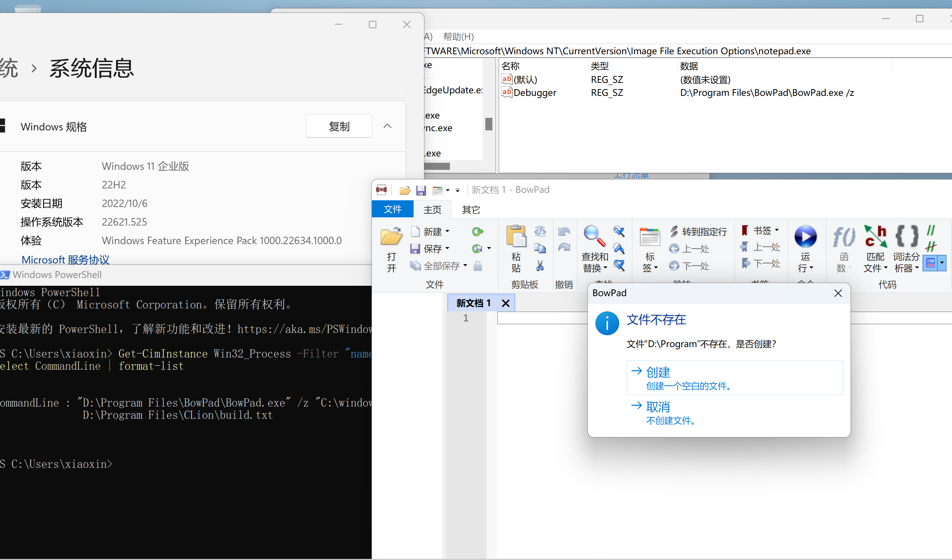The width and height of the screenshot is (952, 560).
Task: Toggle read-only with the lock icon
Action: tap(477, 265)
